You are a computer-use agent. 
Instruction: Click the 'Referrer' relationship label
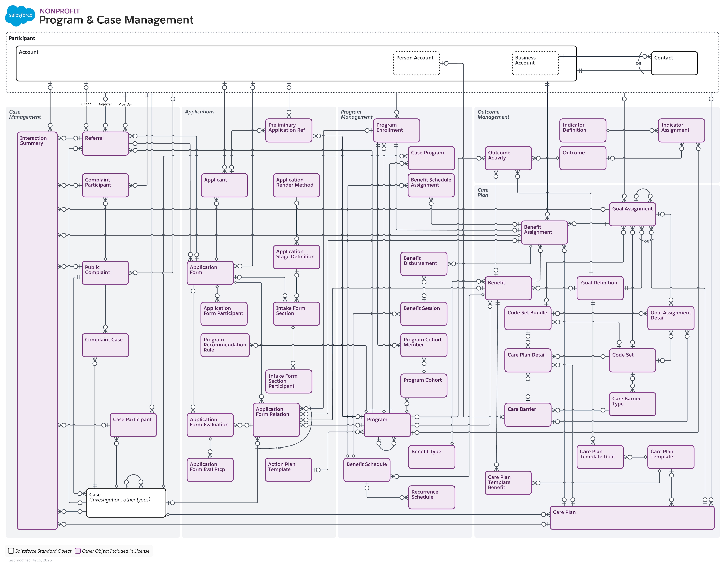(105, 104)
